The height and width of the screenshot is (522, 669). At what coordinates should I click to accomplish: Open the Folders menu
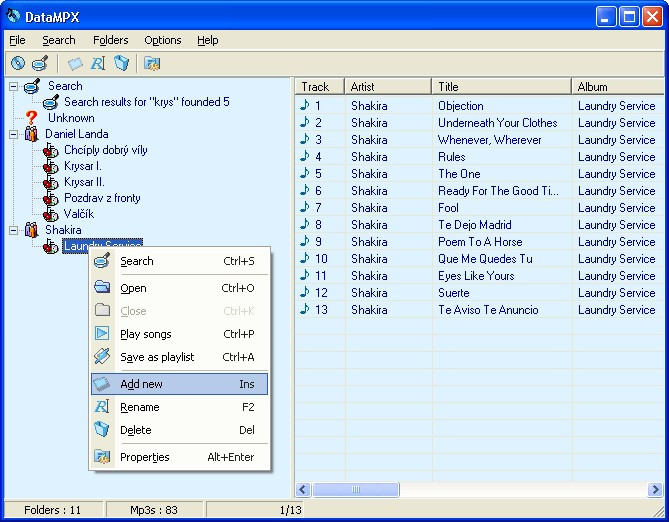[x=111, y=40]
